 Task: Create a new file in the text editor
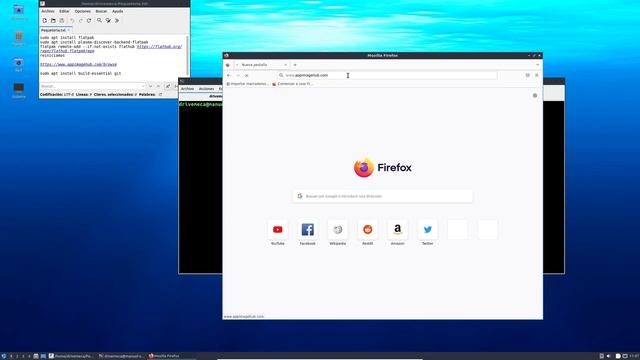tap(44, 20)
